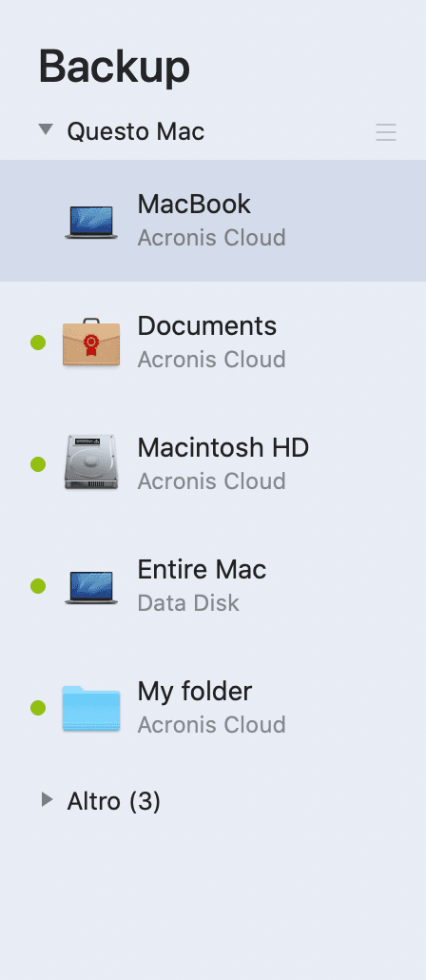Open the list options hamburger icon
The width and height of the screenshot is (426, 980).
click(x=386, y=132)
